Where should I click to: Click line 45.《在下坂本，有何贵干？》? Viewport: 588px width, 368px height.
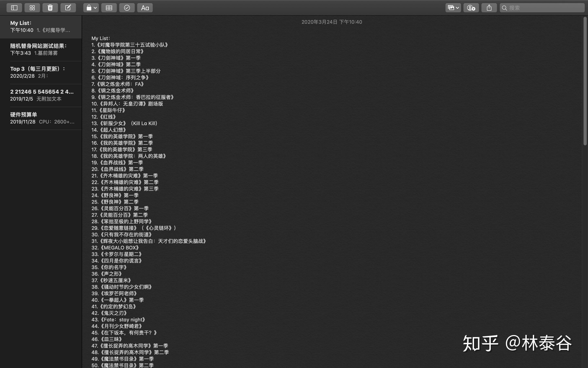124,333
